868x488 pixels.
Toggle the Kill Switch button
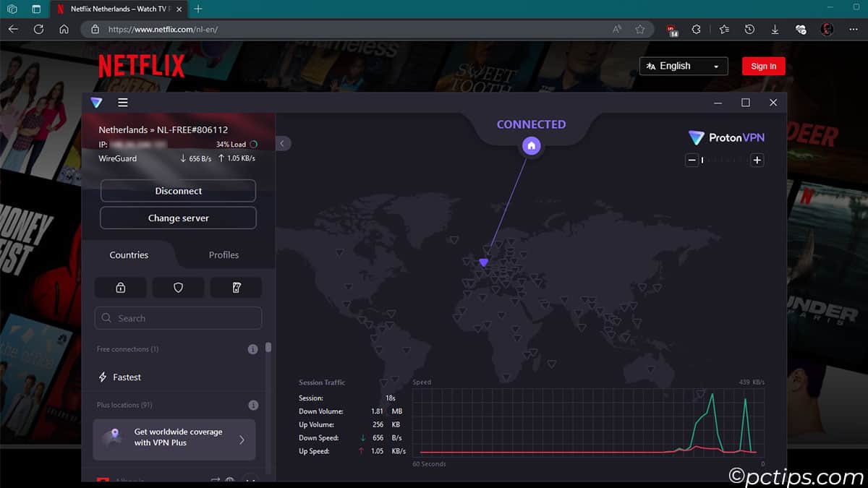(x=236, y=288)
